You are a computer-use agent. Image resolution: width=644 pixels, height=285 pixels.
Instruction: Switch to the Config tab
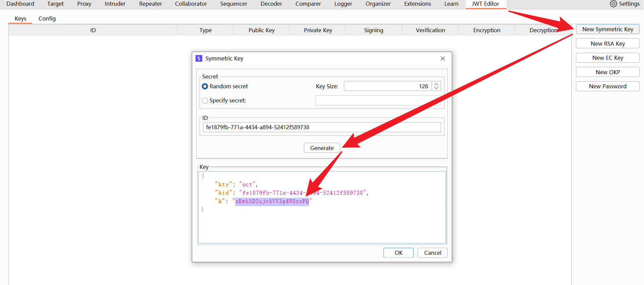47,18
